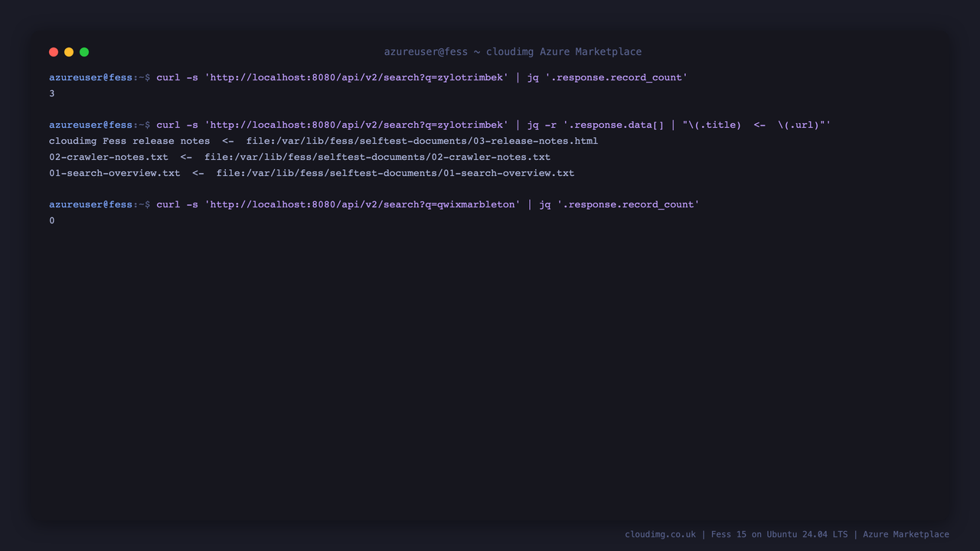Click the first curl command with record_count for zylotrimbek

pos(422,77)
